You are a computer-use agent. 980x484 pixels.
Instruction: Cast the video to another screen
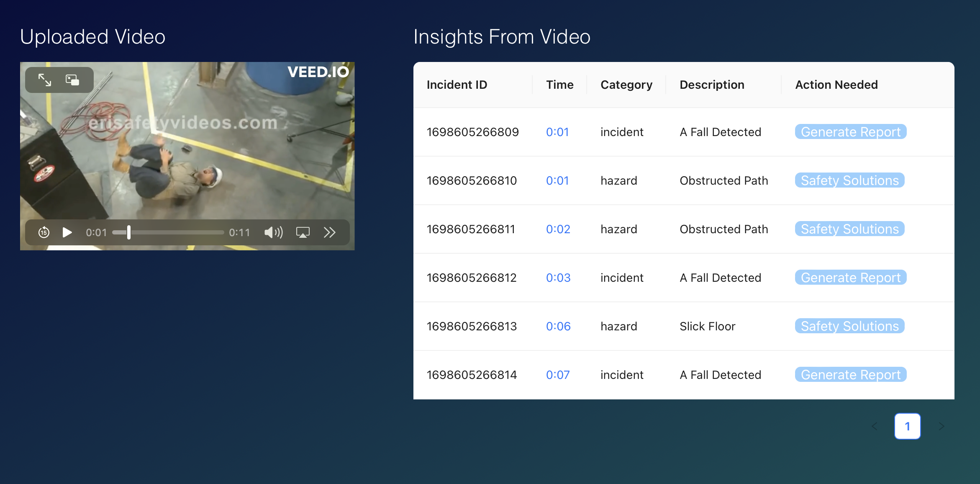(x=303, y=232)
